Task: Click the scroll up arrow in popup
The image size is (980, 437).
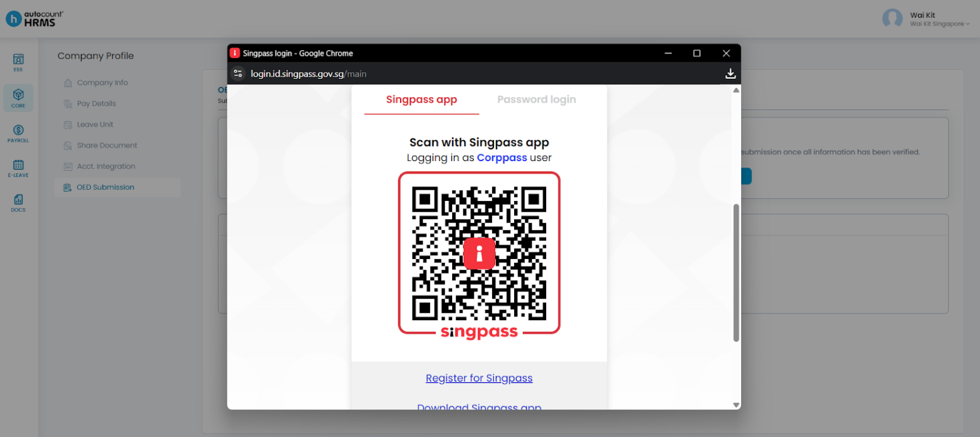Action: 736,90
